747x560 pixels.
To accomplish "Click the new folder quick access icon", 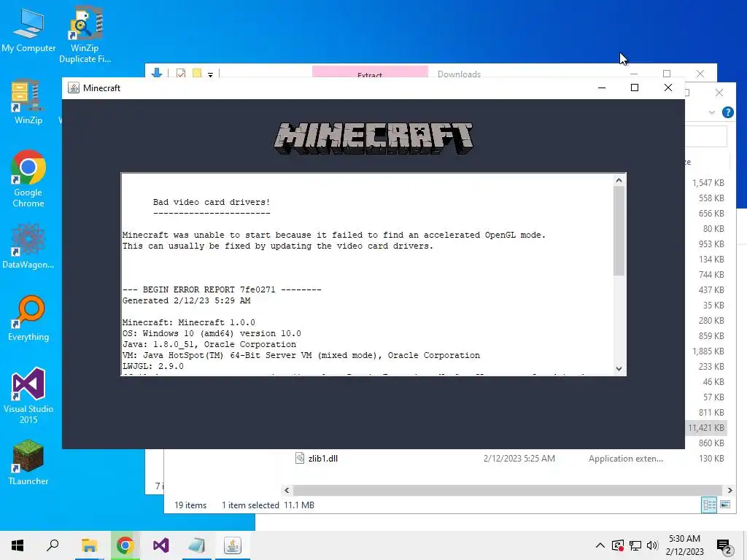I will (197, 74).
